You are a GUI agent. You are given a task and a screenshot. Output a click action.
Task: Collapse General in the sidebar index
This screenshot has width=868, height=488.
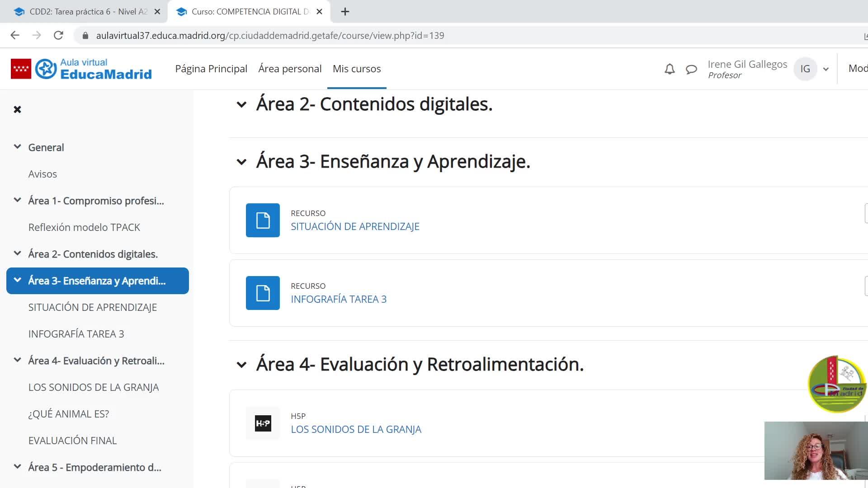point(17,147)
